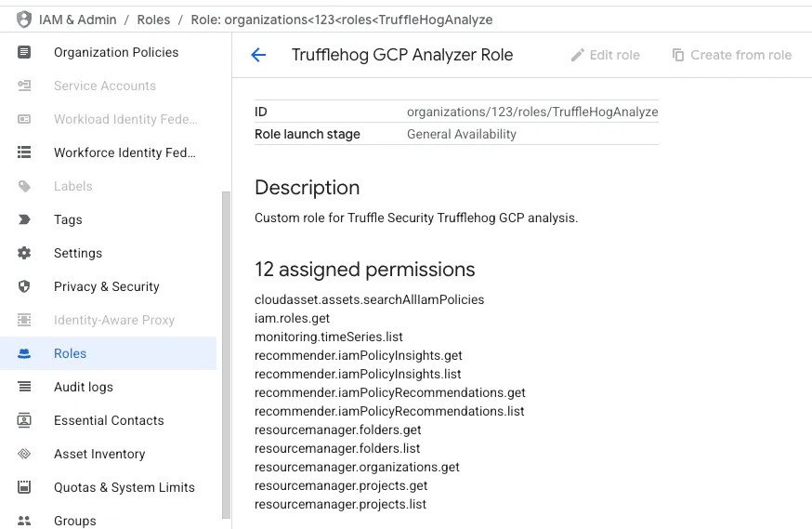The width and height of the screenshot is (812, 529).
Task: Click the Labels tag icon
Action: click(24, 186)
